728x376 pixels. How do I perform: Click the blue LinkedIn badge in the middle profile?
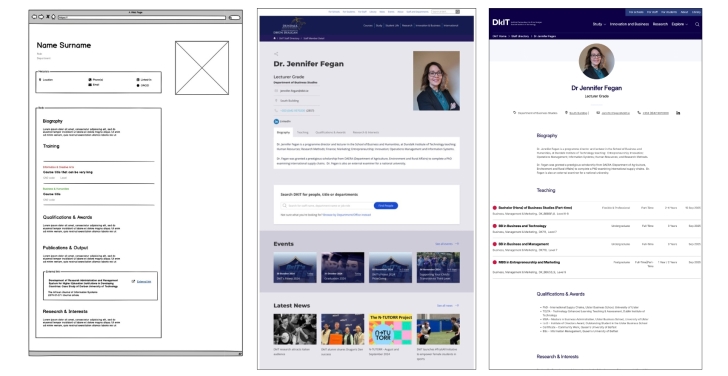click(x=276, y=122)
